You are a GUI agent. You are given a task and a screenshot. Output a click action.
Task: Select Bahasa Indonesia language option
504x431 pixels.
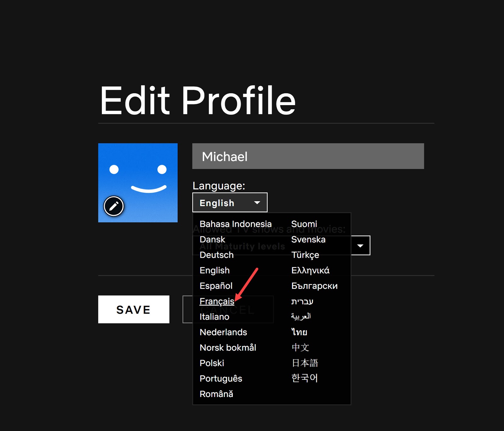236,224
